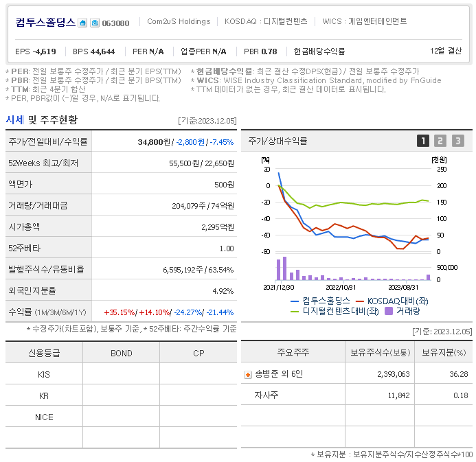The image size is (476, 462).
Task: Expand the 송병준 외 6인 shareholder row
Action: 248,375
